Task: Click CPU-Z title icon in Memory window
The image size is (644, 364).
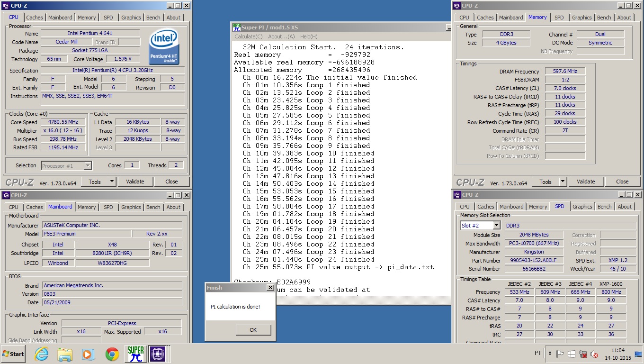Action: click(457, 6)
